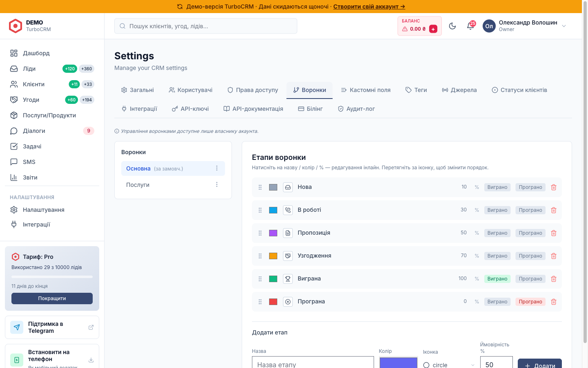Viewport: 588px width, 368px height.
Task: Toggle Виграно flag on Програна stage
Action: coord(497,302)
